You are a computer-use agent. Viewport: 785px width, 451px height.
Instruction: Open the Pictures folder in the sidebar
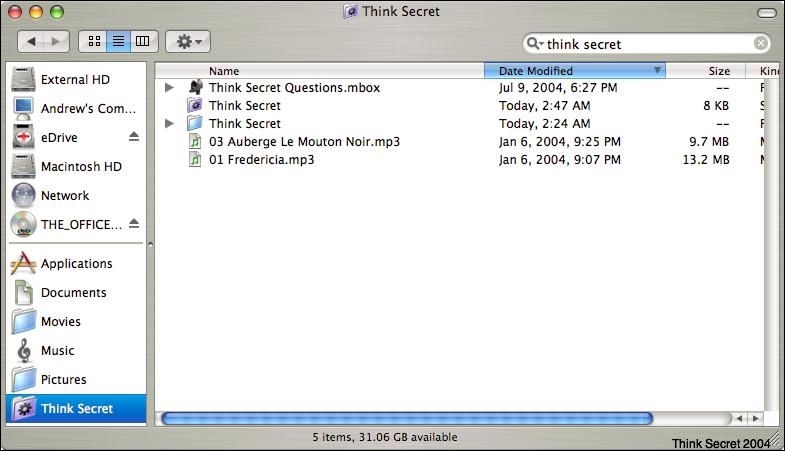[x=76, y=380]
